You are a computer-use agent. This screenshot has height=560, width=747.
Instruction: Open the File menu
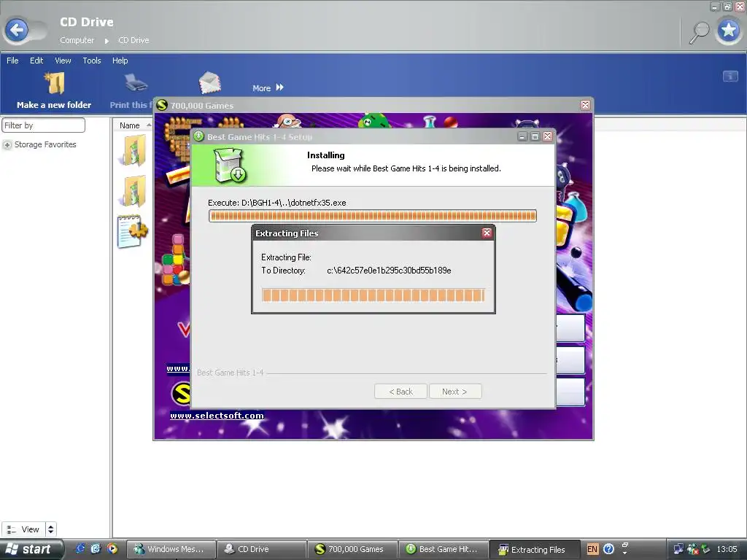pyautogui.click(x=12, y=61)
